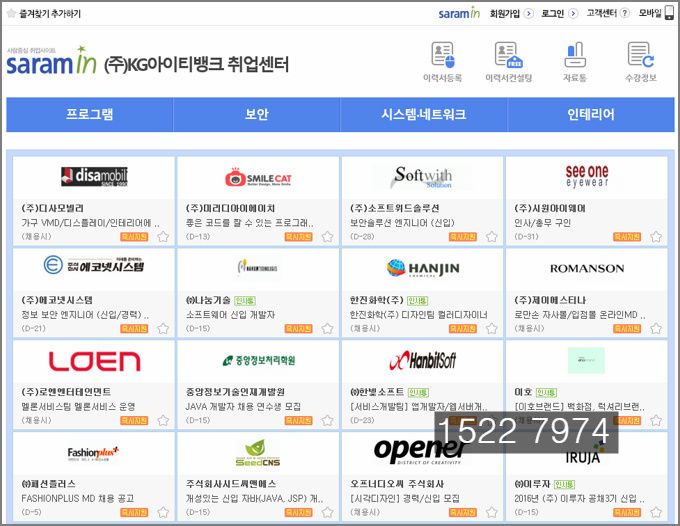Bookmark the 패션플러스 posting star
This screenshot has height=526, width=680.
pos(163,513)
